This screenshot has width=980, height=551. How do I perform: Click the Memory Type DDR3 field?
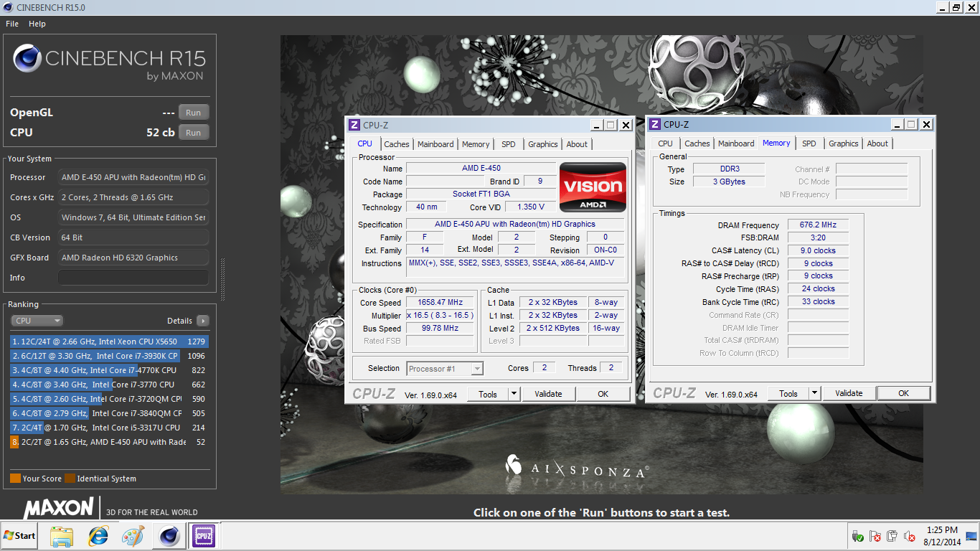click(x=729, y=169)
